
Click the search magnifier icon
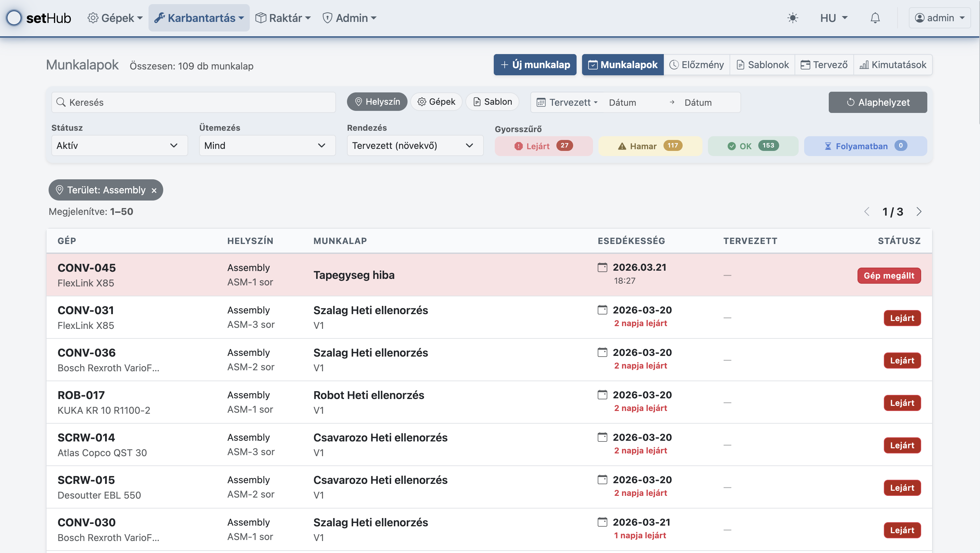click(61, 102)
